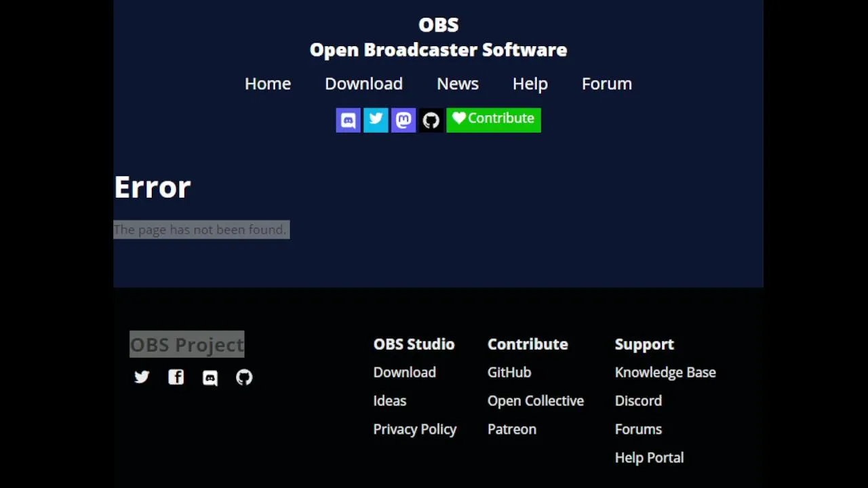Open the Mastodon icon in header
This screenshot has width=868, height=488.
click(403, 120)
